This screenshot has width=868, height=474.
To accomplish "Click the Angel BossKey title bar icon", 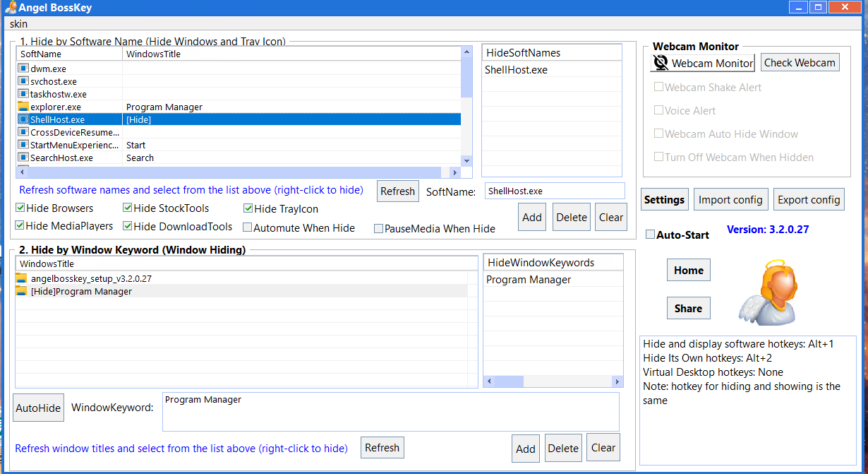I will [11, 8].
